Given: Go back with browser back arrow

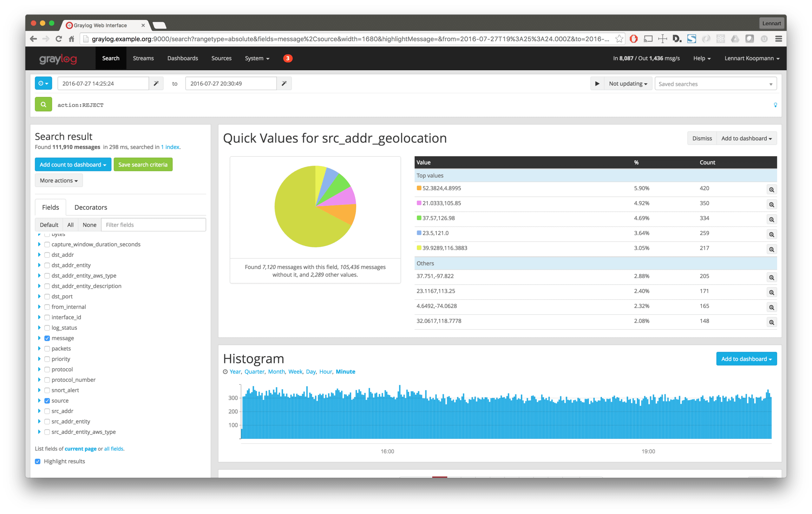Looking at the screenshot, I should click(33, 39).
